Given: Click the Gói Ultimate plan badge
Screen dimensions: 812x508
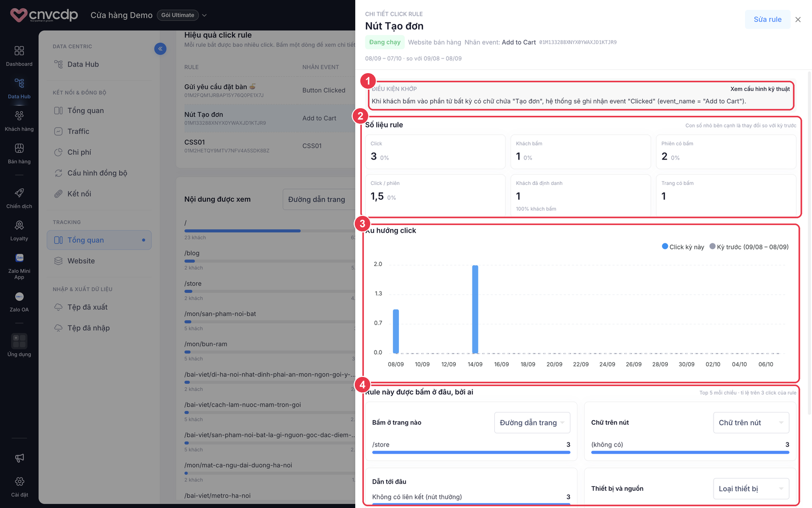Looking at the screenshot, I should [x=178, y=15].
